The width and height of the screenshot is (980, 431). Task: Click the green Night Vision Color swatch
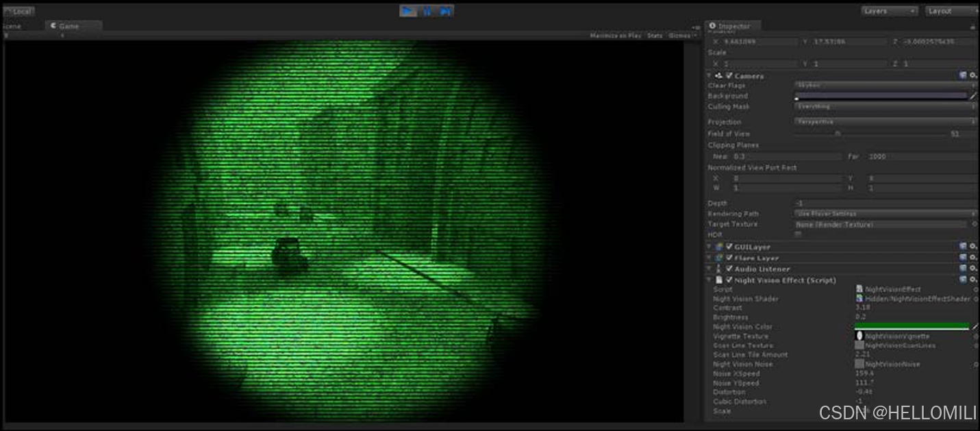tap(912, 327)
